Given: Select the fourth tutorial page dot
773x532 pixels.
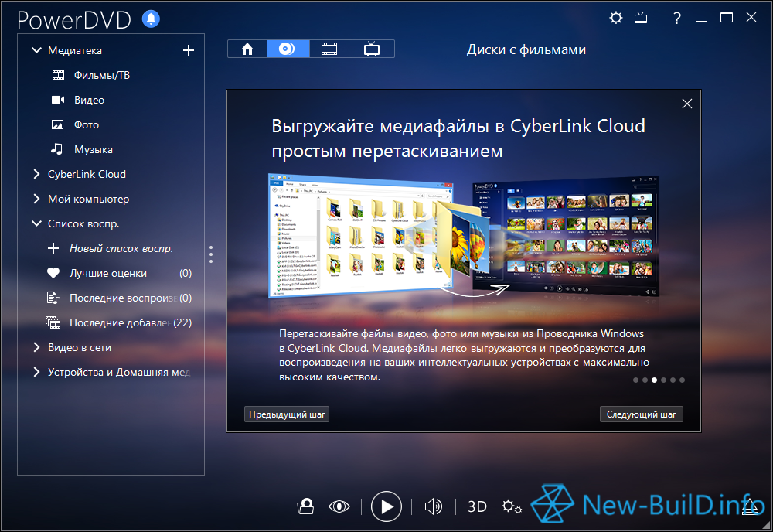Looking at the screenshot, I should [x=663, y=380].
